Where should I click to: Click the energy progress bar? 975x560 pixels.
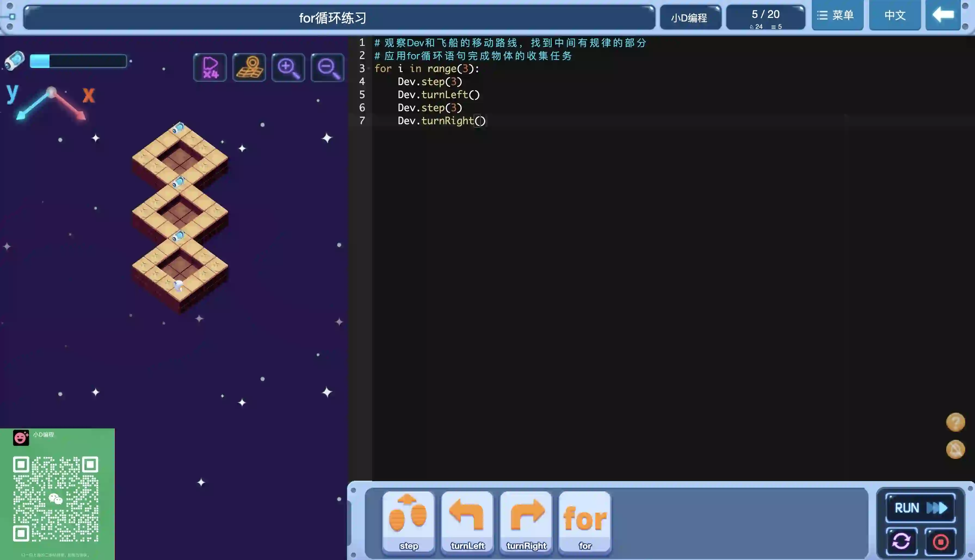(78, 61)
